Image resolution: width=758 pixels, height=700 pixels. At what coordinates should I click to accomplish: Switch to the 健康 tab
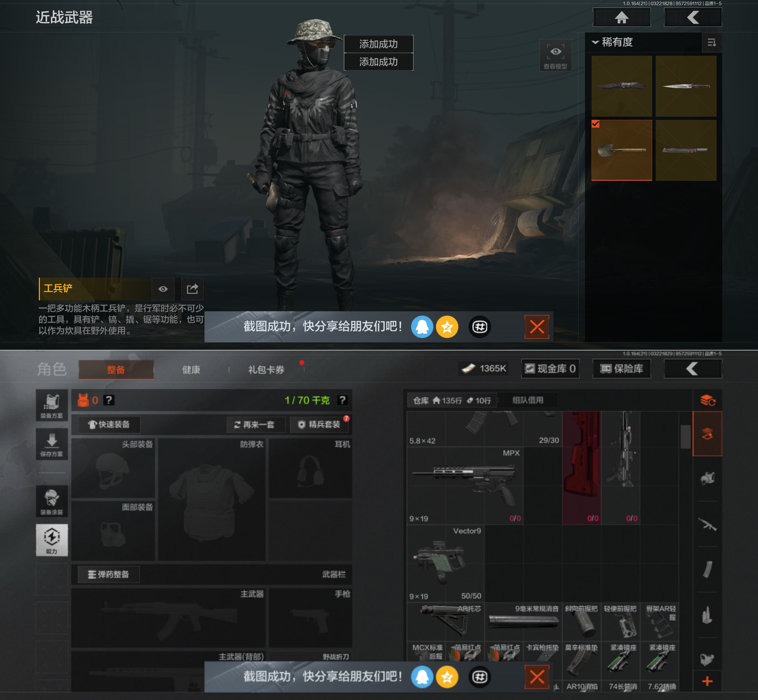191,370
